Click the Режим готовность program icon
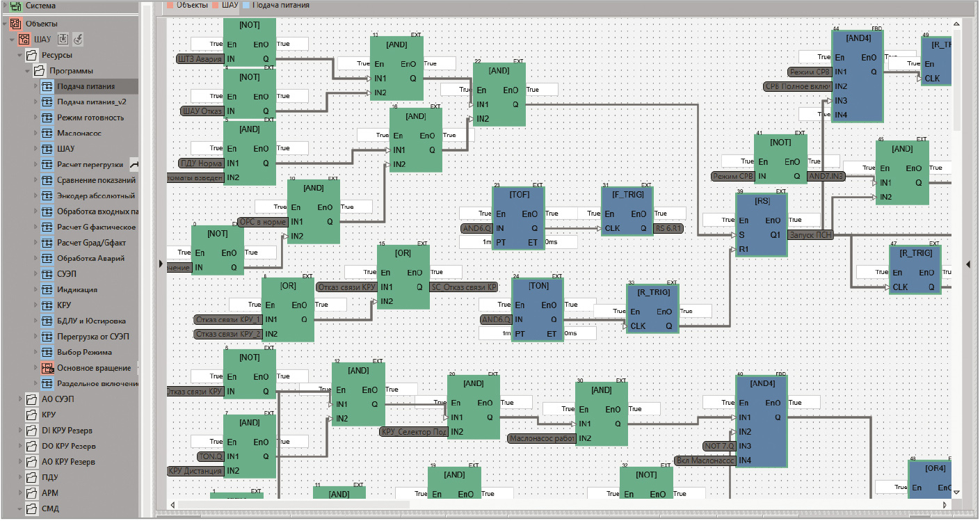This screenshot has height=521, width=980. click(x=47, y=118)
